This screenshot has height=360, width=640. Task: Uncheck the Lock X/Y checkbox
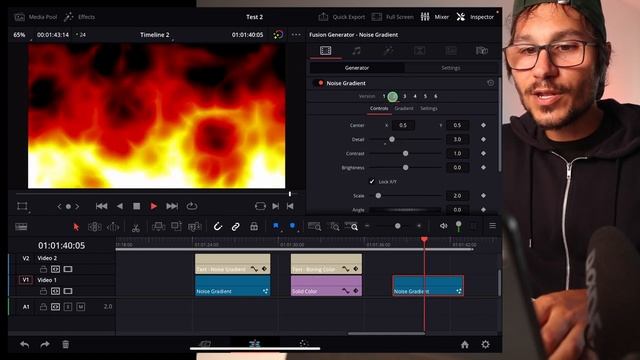(x=371, y=181)
